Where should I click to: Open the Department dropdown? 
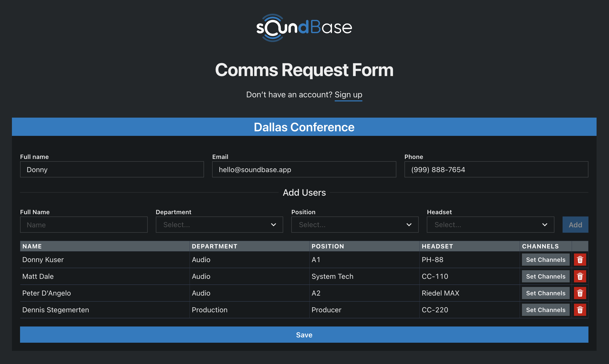[x=219, y=225]
